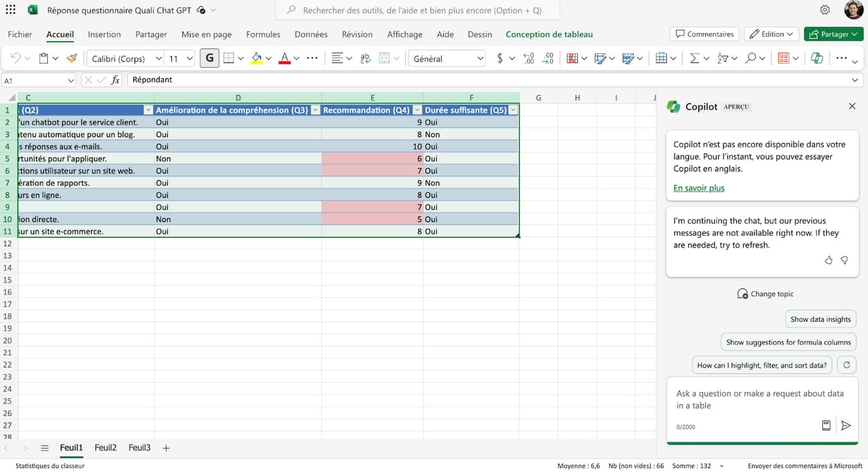Expand the formula bar chevron
The image size is (868, 472).
[x=855, y=80]
